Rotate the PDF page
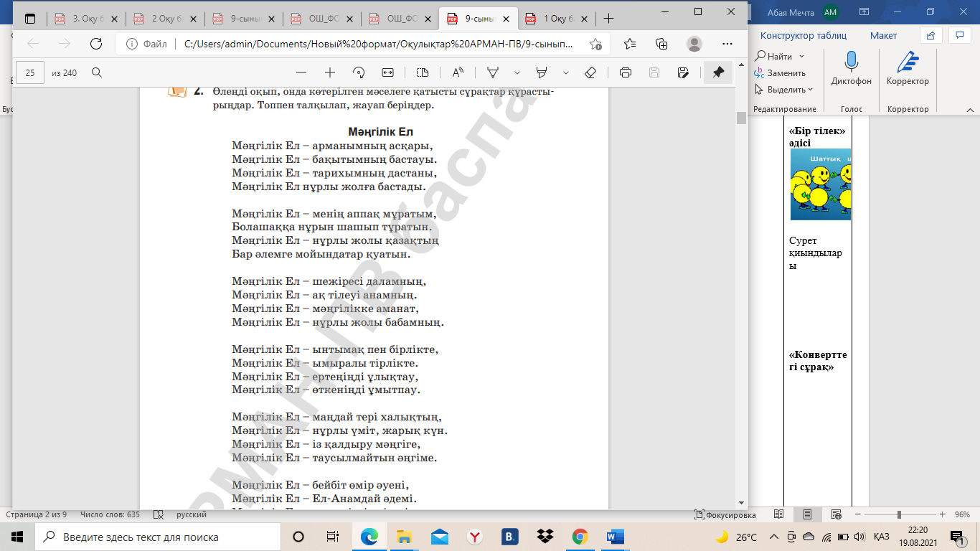Image resolution: width=980 pixels, height=551 pixels. click(359, 72)
